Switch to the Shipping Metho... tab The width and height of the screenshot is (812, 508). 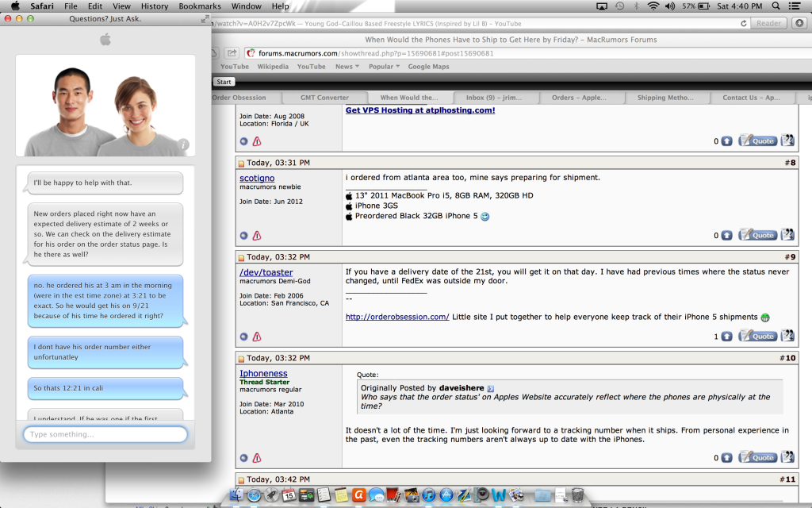pos(665,98)
